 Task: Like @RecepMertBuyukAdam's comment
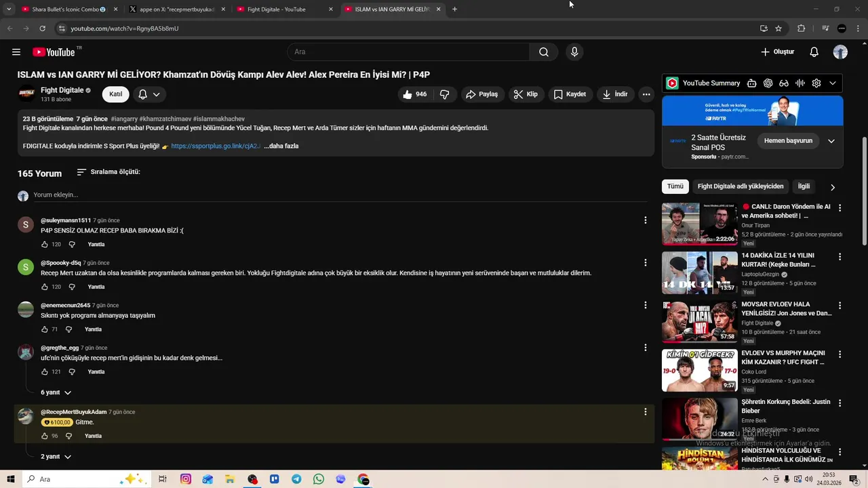click(x=45, y=436)
